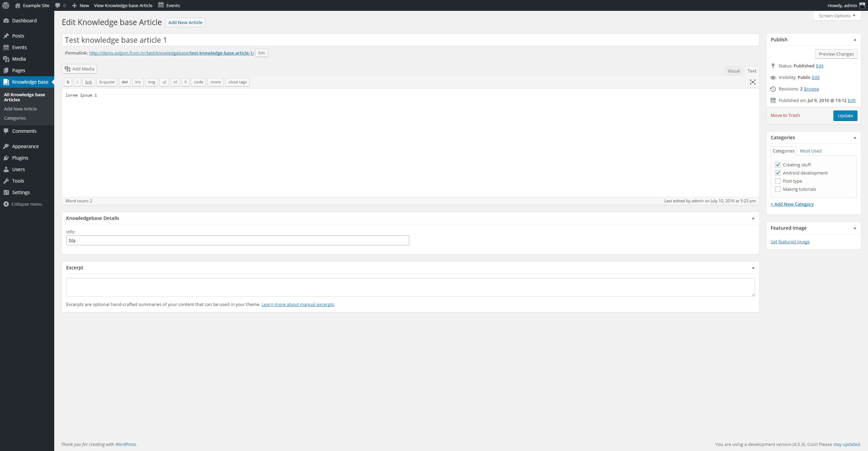Open the Tools wrench menu
868x451 pixels.
coord(6,181)
